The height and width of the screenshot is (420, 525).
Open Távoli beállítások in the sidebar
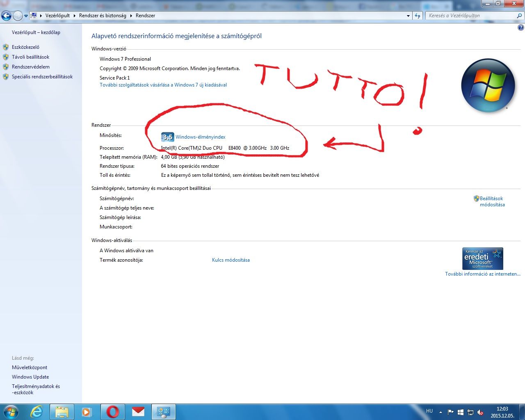pos(30,57)
